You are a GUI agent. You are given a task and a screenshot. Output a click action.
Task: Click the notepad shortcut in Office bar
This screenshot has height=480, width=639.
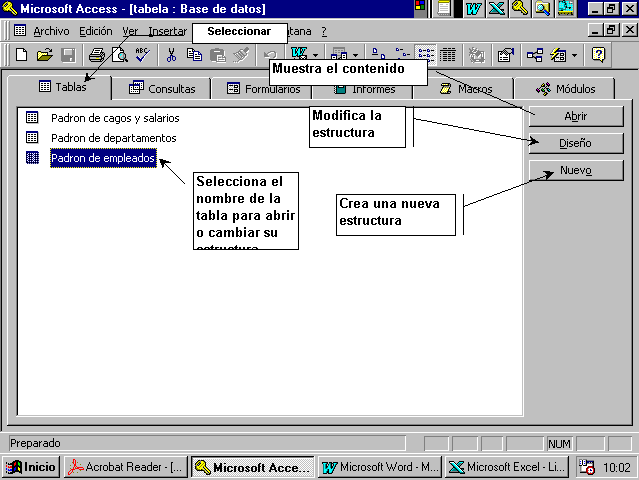point(444,8)
